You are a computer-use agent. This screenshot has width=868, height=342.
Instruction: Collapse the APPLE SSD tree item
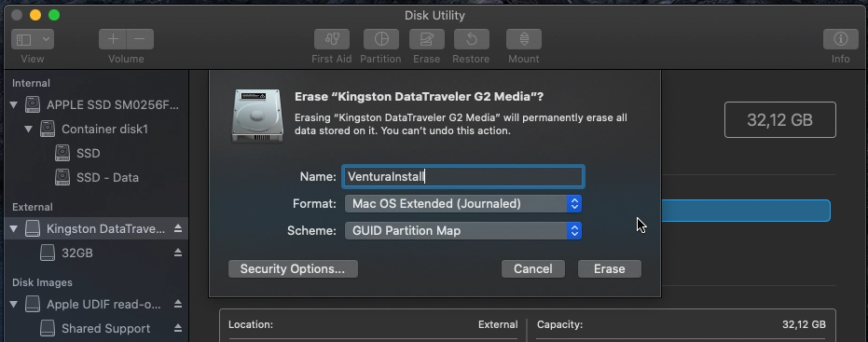[14, 104]
